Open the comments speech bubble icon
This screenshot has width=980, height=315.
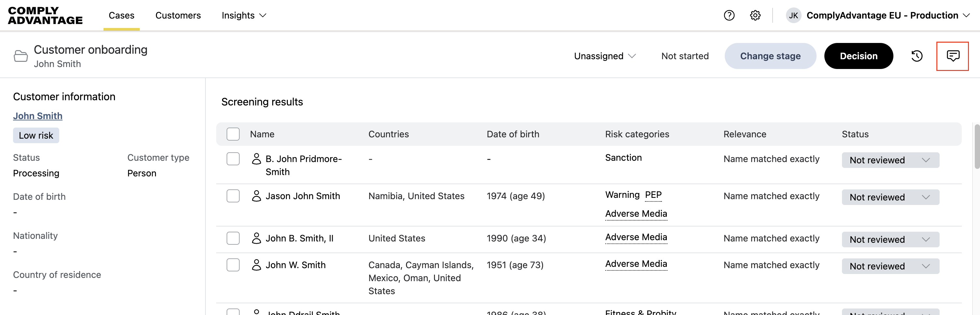coord(953,56)
